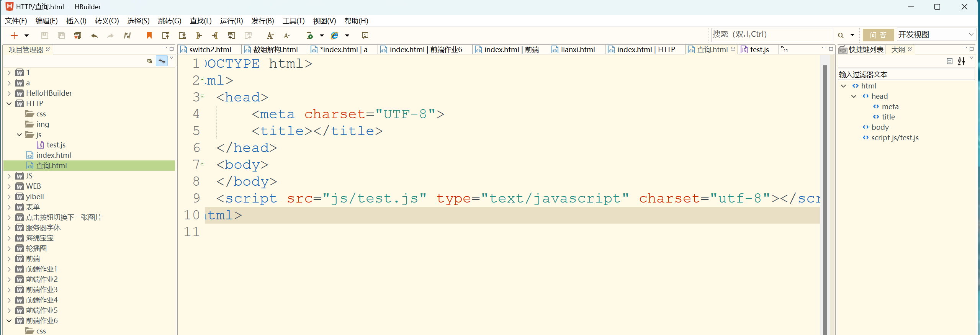
Task: Click the go to next mark icon
Action: [x=182, y=36]
